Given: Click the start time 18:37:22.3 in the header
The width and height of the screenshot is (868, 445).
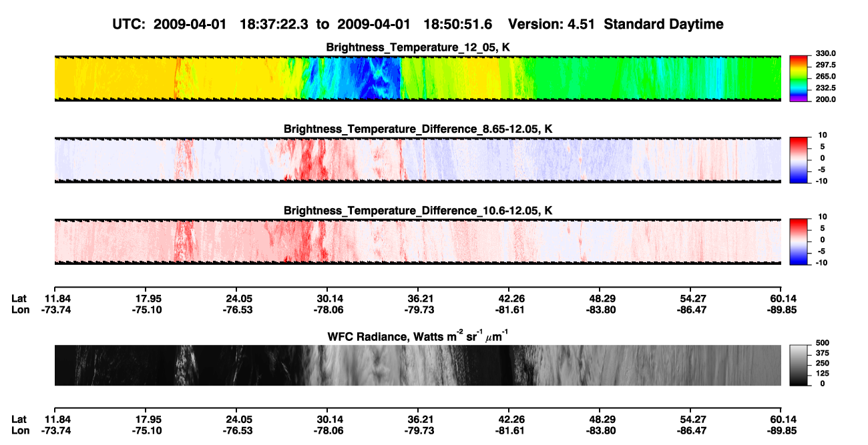Looking at the screenshot, I should click(275, 24).
